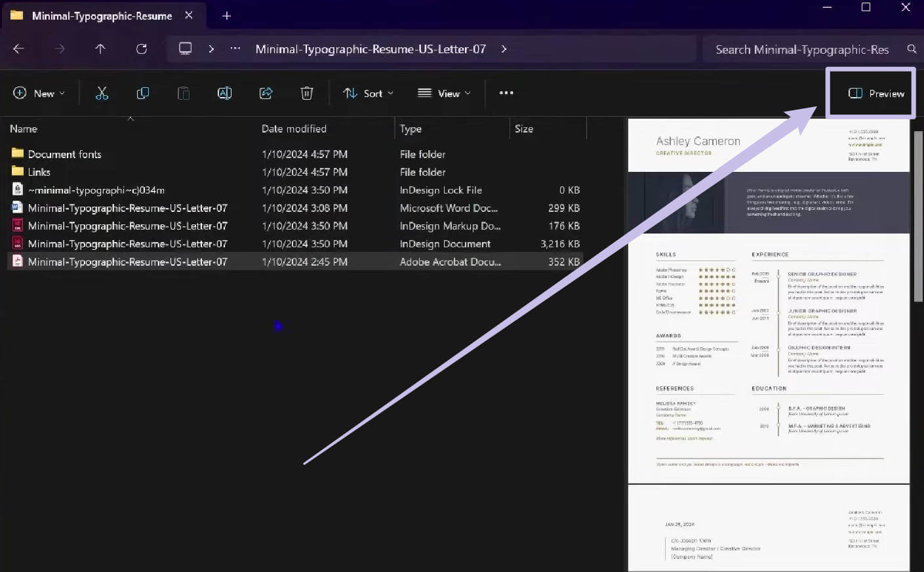The image size is (924, 572).
Task: Click the Paste icon
Action: pos(183,93)
